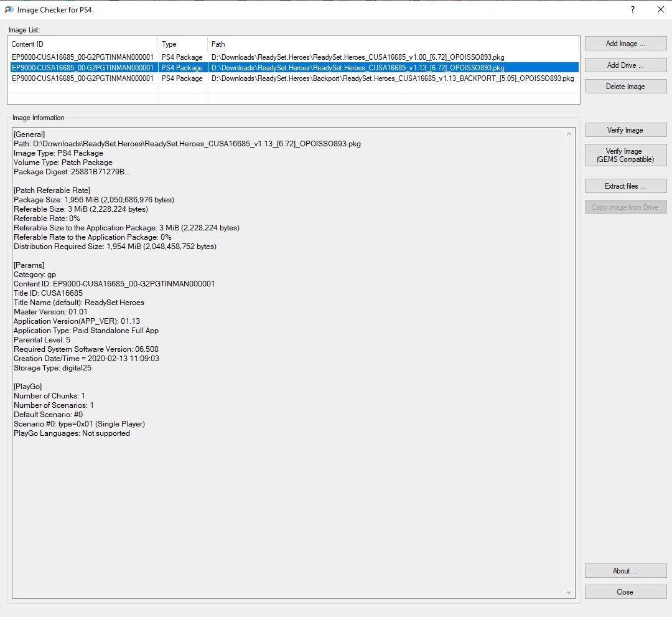Click the Package Size line
Image resolution: width=672 pixels, height=617 pixels.
click(x=94, y=200)
